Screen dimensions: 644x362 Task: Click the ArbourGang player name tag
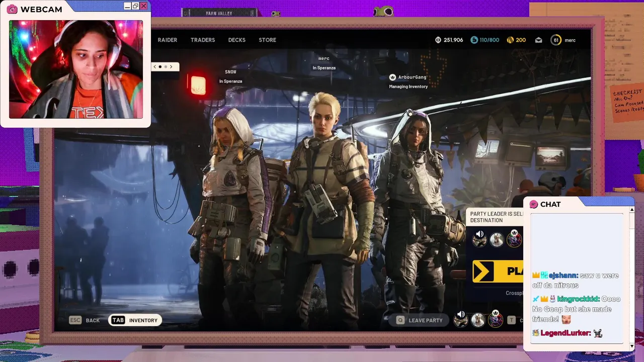(x=412, y=77)
